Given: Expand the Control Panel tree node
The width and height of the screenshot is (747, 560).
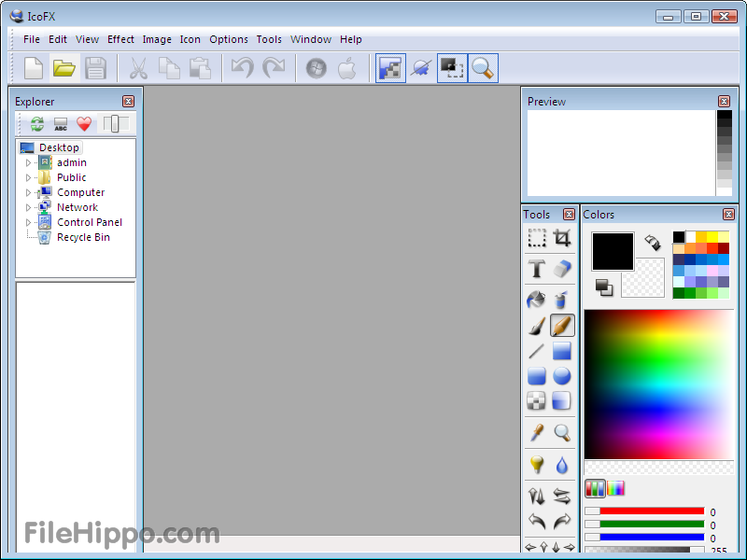Looking at the screenshot, I should [x=28, y=222].
